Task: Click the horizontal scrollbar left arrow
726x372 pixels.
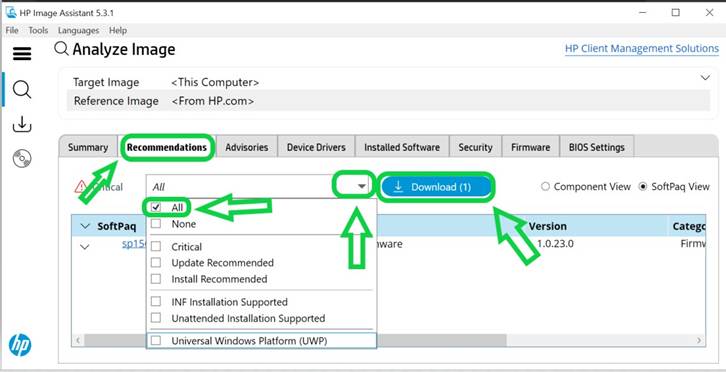Action: tap(78, 340)
